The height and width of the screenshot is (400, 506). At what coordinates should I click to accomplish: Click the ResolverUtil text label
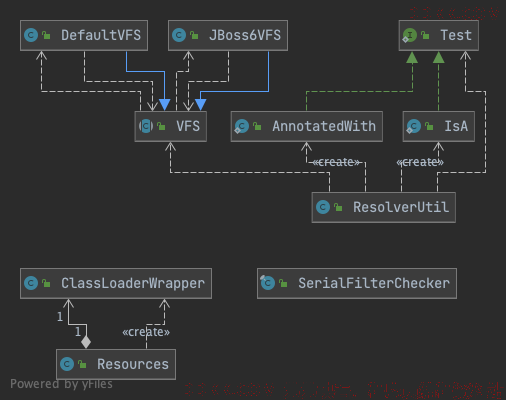tap(401, 207)
